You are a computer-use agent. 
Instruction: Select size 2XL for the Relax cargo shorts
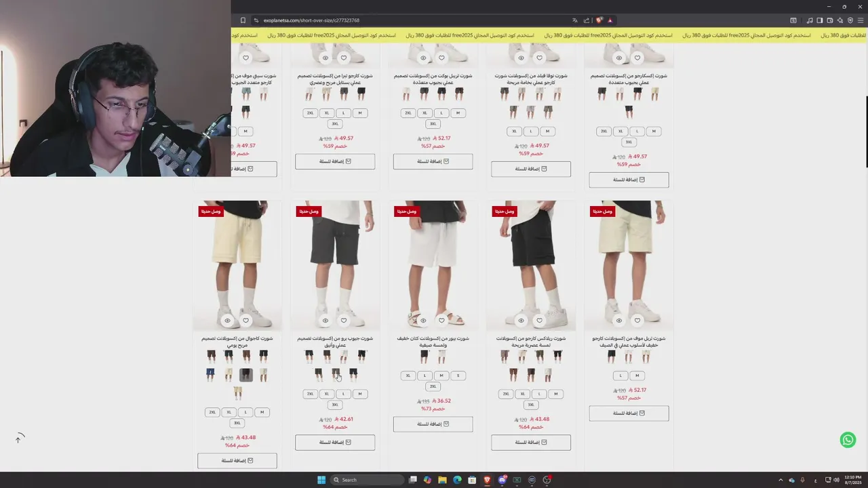(x=506, y=394)
